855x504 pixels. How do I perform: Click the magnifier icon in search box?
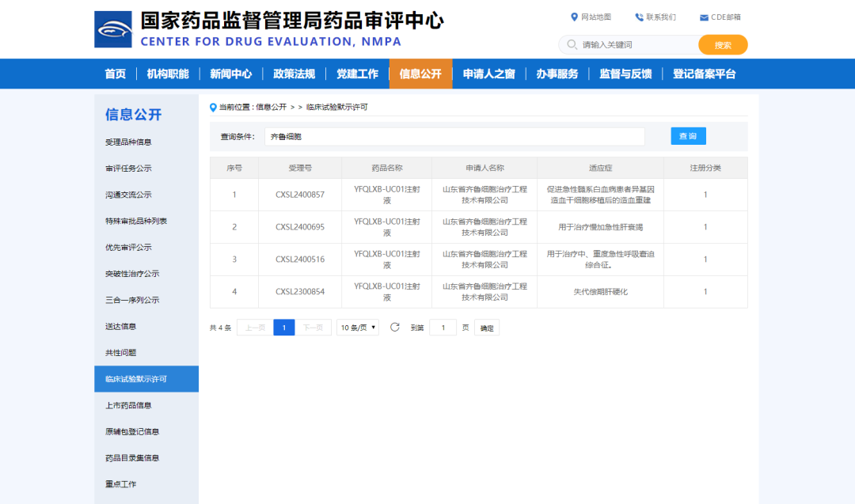572,45
